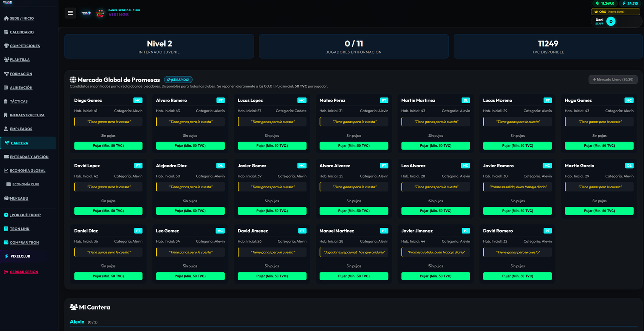
Task: Click Leo Alvarez player name
Action: coord(413,166)
